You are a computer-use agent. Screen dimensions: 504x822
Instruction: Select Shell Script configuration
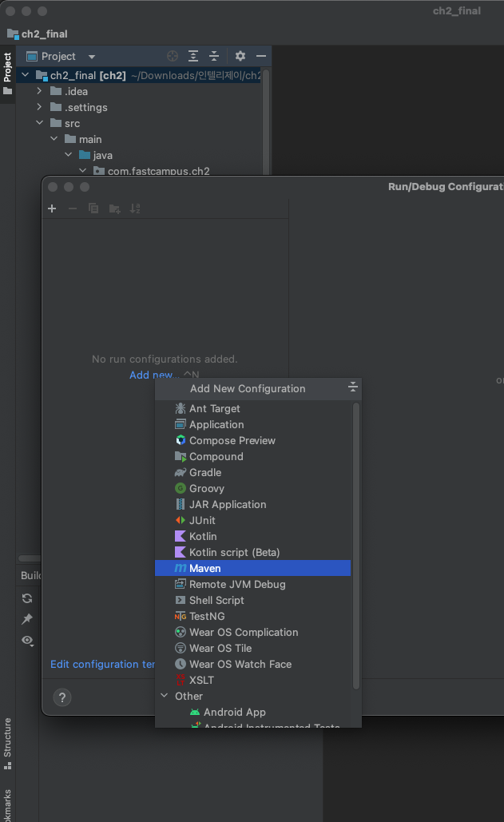[252, 600]
